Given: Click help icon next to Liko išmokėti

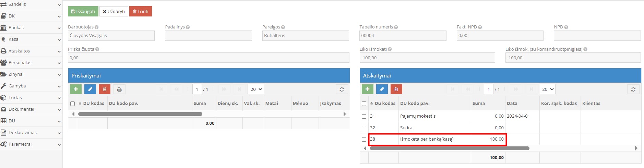Looking at the screenshot, I should click(x=390, y=49).
